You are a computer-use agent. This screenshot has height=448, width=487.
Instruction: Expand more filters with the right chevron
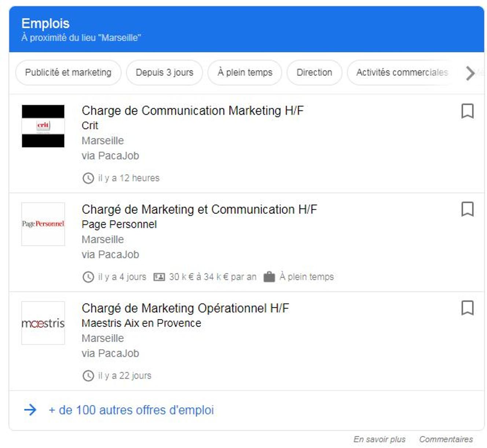coord(469,73)
